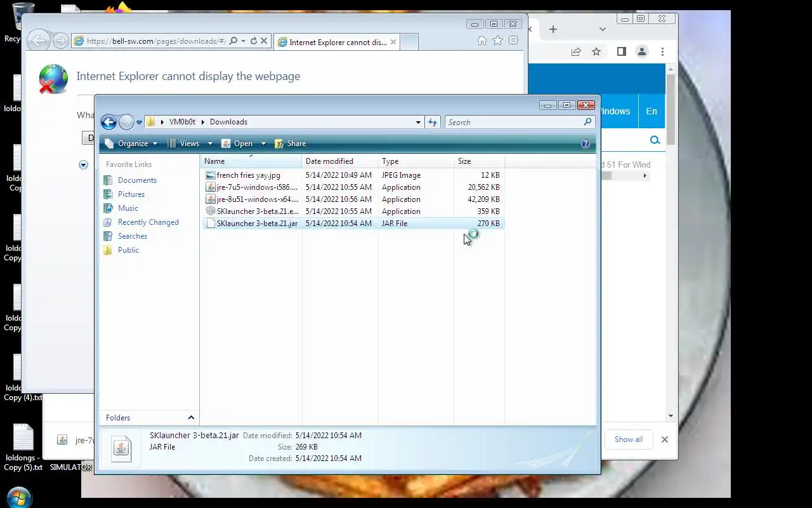Click the Internet Explorer Back button
Screen dimensions: 812x508
pyautogui.click(x=39, y=41)
